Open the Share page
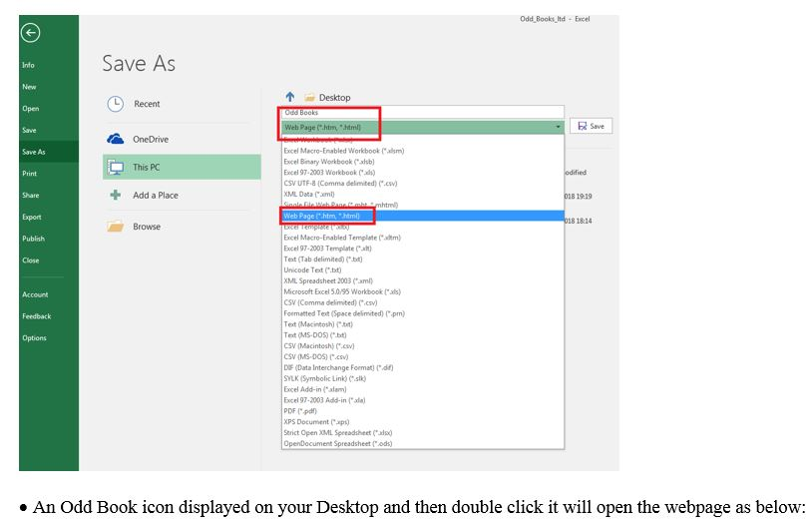This screenshot has height=519, width=812. [31, 196]
